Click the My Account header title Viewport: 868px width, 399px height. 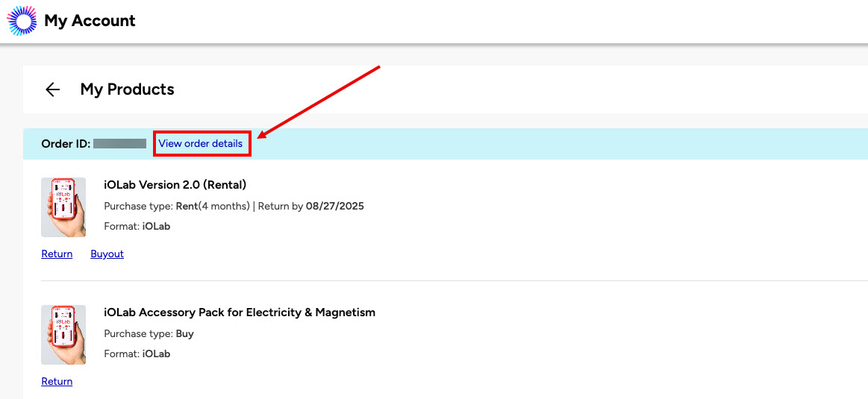[x=90, y=21]
